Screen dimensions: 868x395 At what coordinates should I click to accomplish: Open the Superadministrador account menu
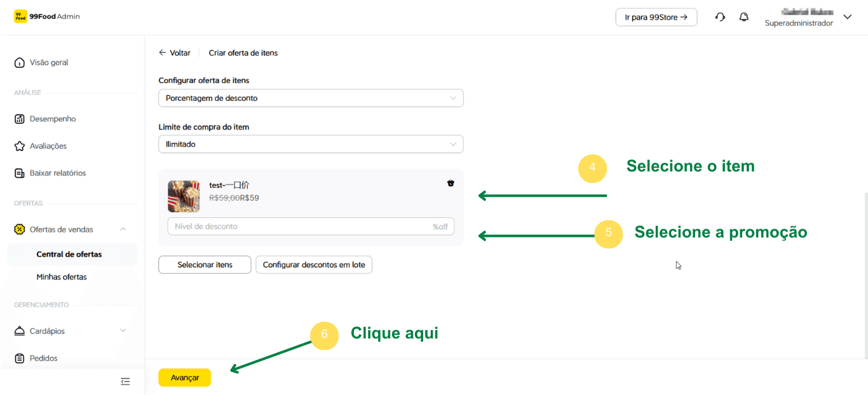click(x=847, y=17)
